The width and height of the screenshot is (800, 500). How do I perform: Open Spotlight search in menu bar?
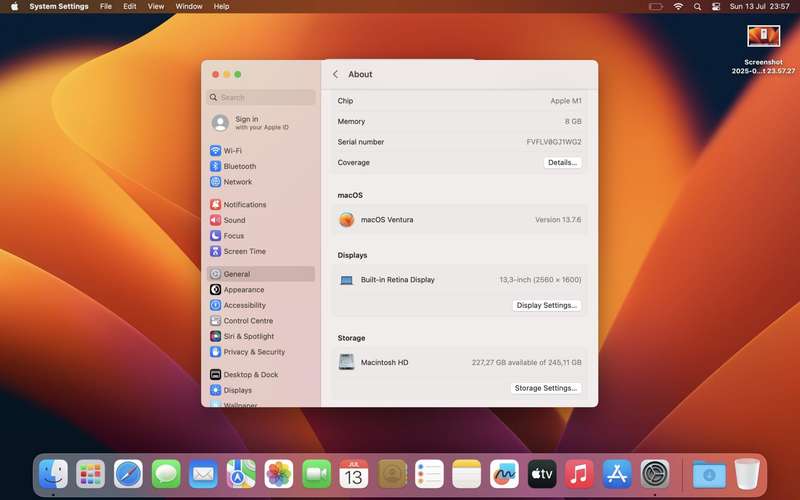pos(697,6)
